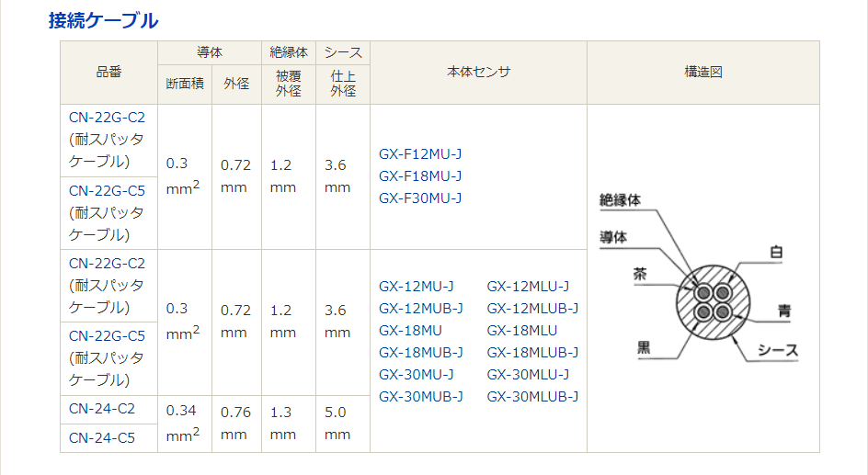Click the GX-12MUB-J link

(x=421, y=309)
